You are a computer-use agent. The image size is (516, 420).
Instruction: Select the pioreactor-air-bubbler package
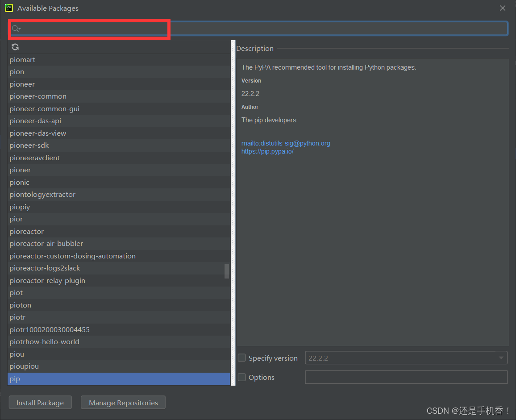119,244
